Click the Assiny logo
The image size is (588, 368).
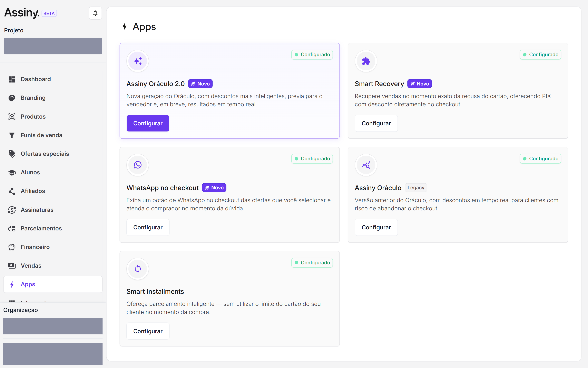[x=22, y=13]
